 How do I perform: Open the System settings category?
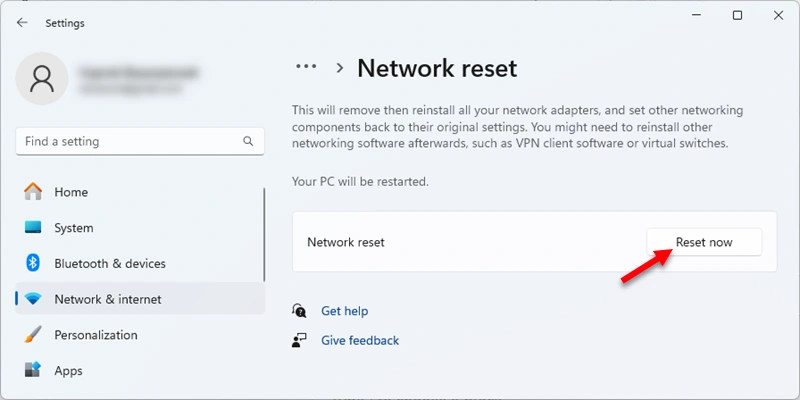pos(73,228)
